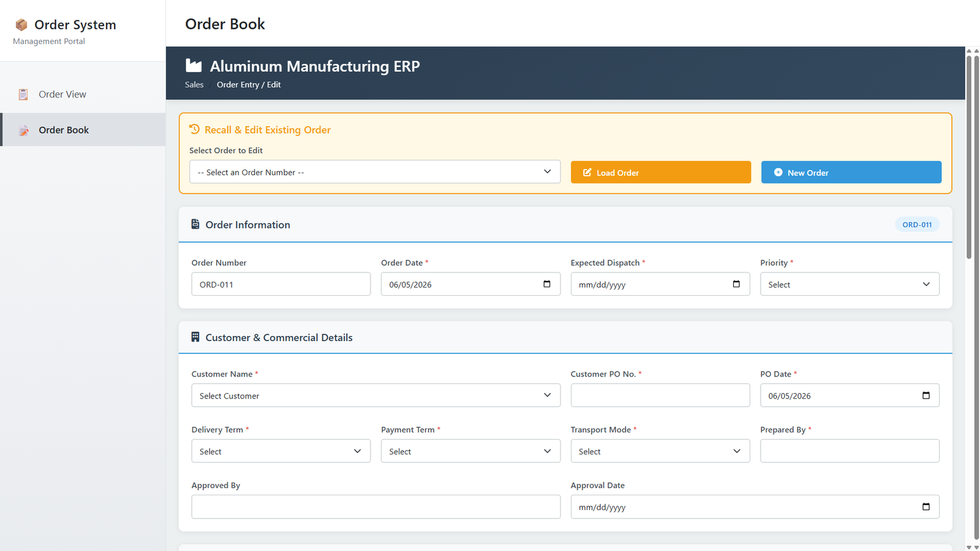Click the Load Order button

pos(661,173)
